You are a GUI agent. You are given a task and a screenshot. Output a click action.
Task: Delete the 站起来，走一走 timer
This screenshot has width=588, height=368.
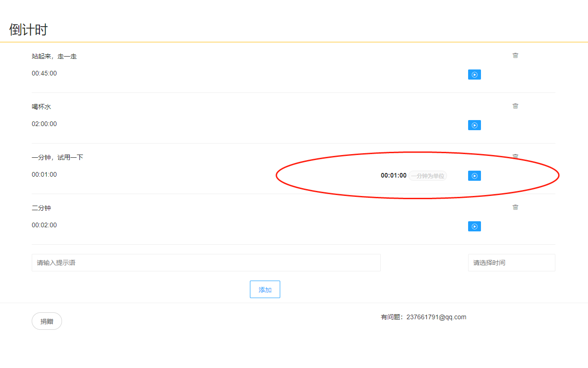pos(515,55)
